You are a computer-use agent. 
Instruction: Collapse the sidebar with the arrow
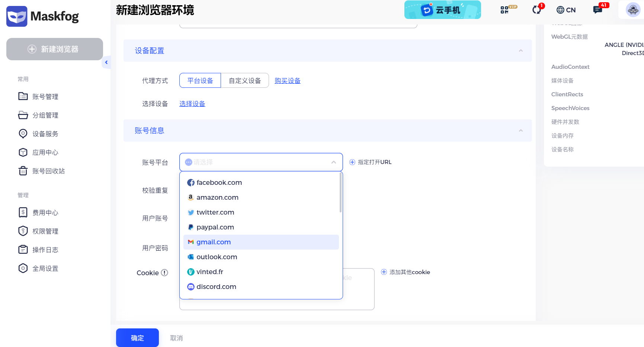point(106,62)
